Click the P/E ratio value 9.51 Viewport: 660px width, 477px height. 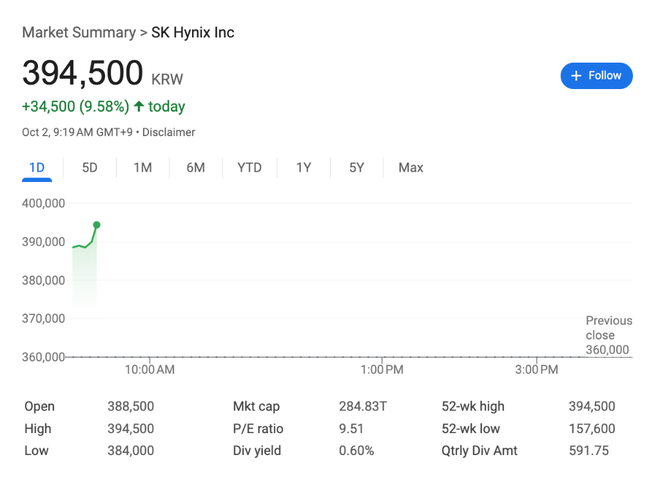352,428
